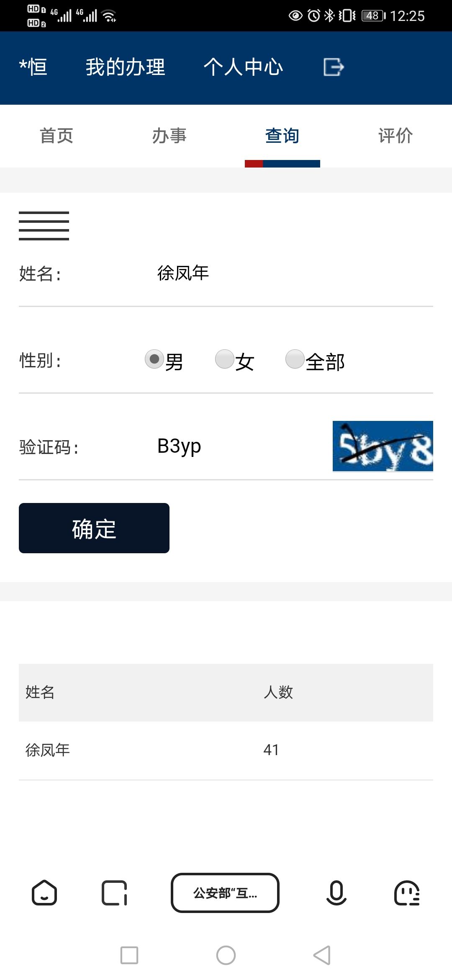The height and width of the screenshot is (980, 452).
Task: Select the 男 radio button
Action: [x=154, y=359]
